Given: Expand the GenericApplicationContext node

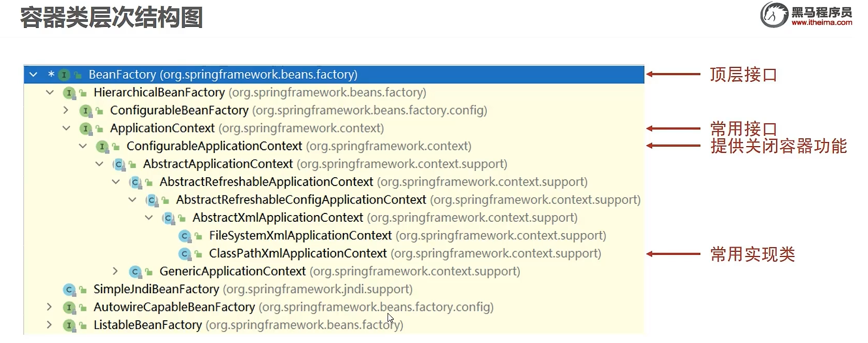Looking at the screenshot, I should coord(115,271).
